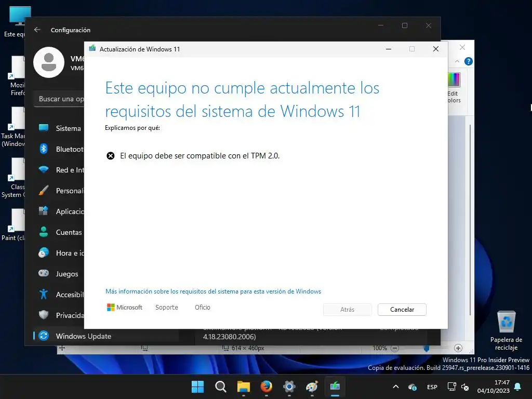Select the Este equipo desktop icon
532x399 pixels.
coord(14,22)
